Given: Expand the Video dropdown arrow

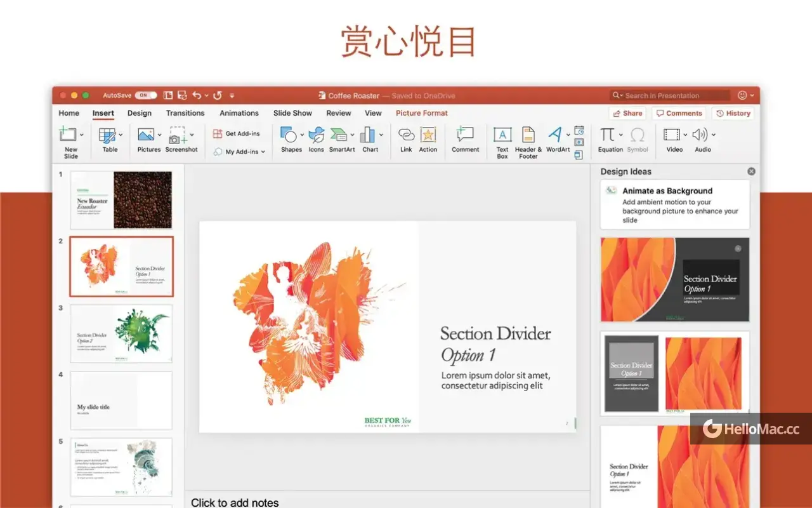Looking at the screenshot, I should click(x=685, y=135).
